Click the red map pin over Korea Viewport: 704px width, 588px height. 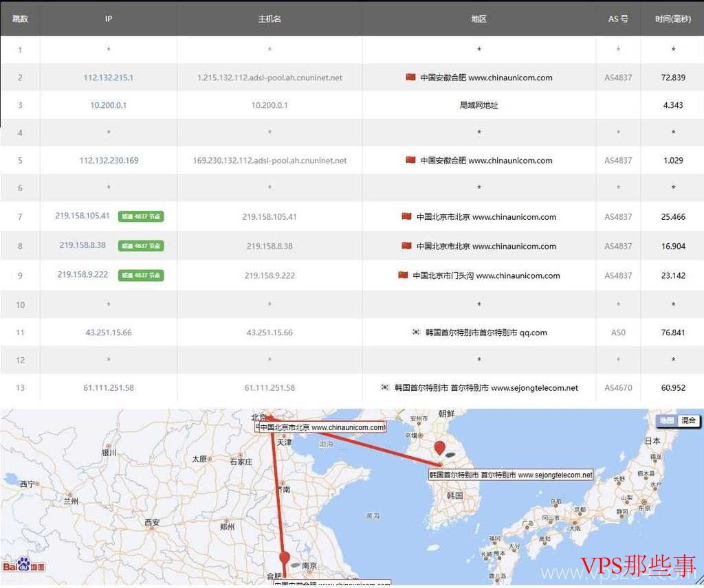(440, 448)
